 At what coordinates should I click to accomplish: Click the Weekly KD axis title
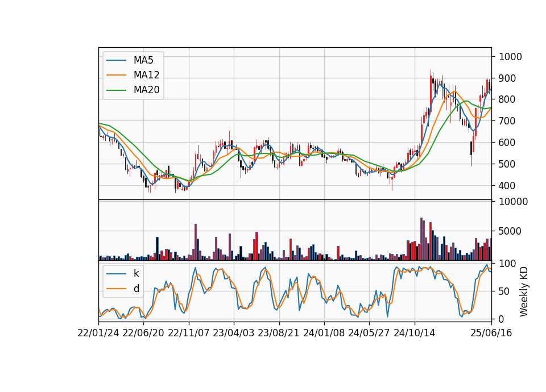pyautogui.click(x=524, y=291)
